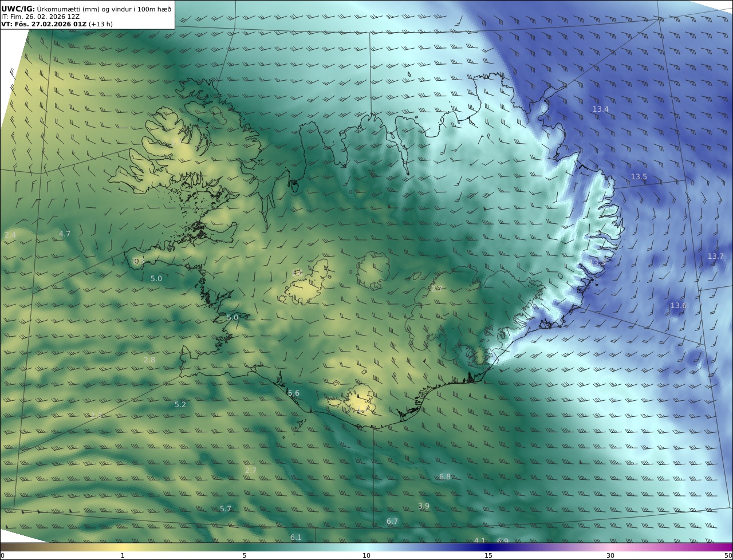Click the map value 2.8
The height and width of the screenshot is (560, 733).
click(x=149, y=360)
